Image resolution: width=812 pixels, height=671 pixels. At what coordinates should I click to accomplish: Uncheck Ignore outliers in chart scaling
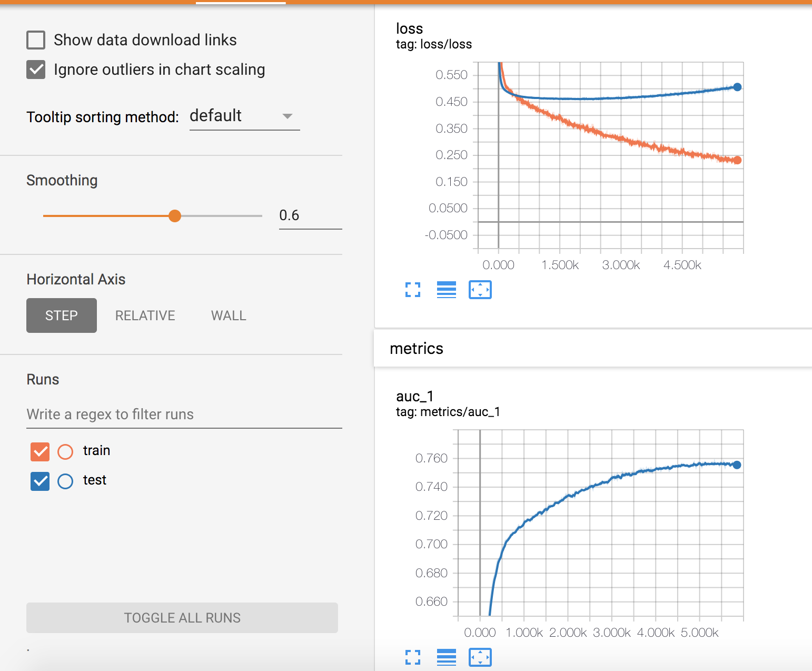(36, 70)
